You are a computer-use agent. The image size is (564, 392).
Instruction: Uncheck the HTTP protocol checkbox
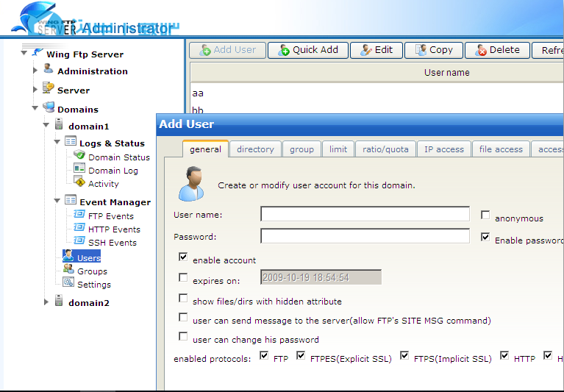tap(504, 356)
